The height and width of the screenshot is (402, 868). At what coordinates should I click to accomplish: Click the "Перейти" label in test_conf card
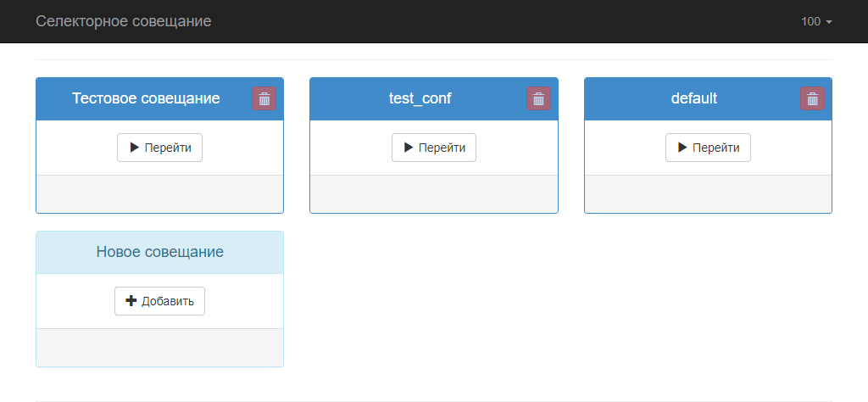[442, 148]
